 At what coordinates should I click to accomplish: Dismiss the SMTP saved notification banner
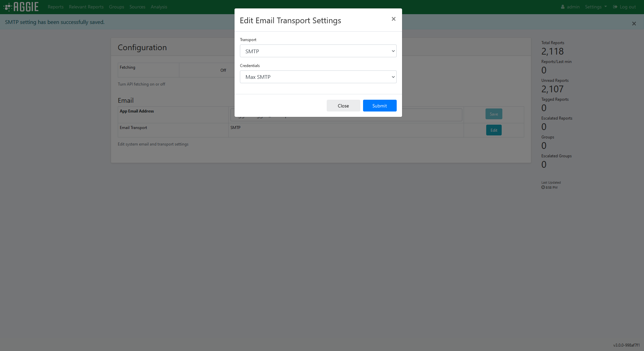click(x=634, y=24)
